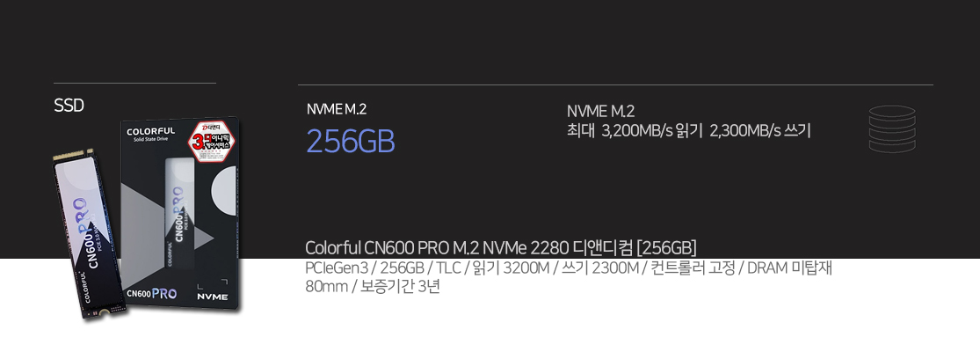Viewport: 980px width, 352px height.
Task: Open the Colorful CN600 PRO product title
Action: [500, 246]
